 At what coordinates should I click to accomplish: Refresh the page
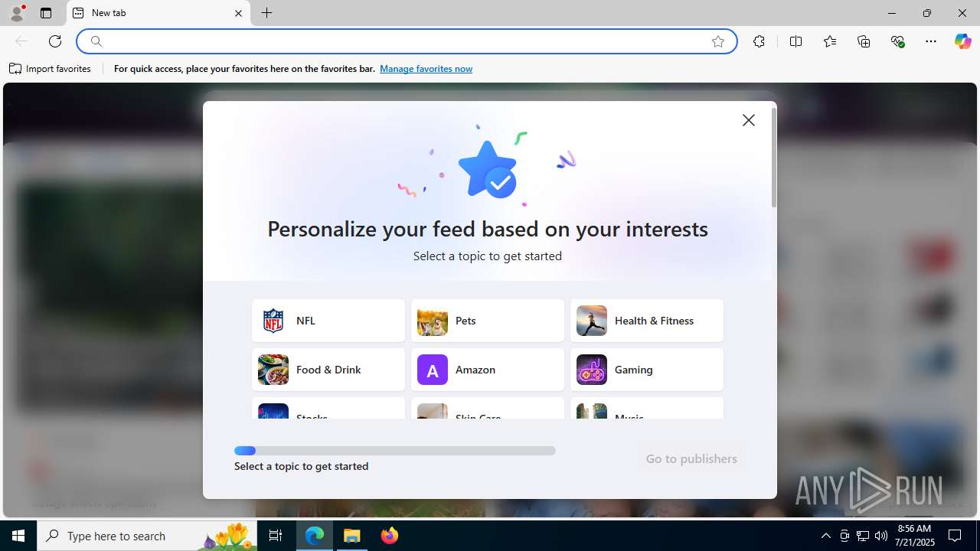coord(55,41)
